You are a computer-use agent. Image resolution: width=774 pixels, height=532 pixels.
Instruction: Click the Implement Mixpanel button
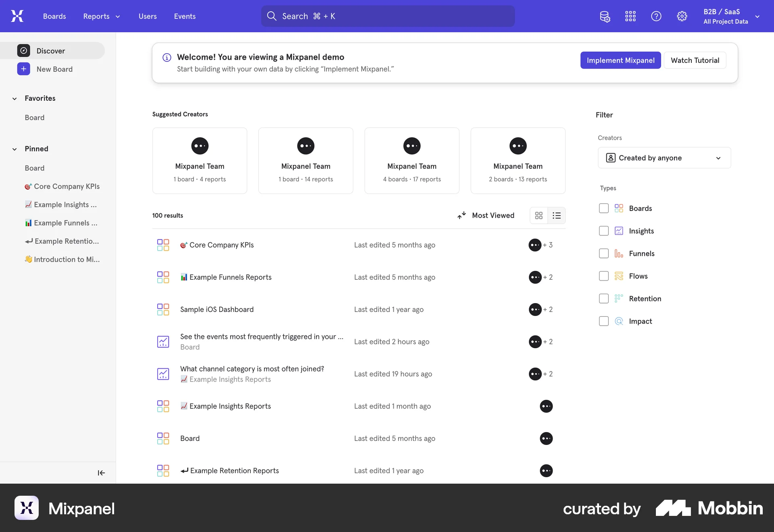pos(620,60)
